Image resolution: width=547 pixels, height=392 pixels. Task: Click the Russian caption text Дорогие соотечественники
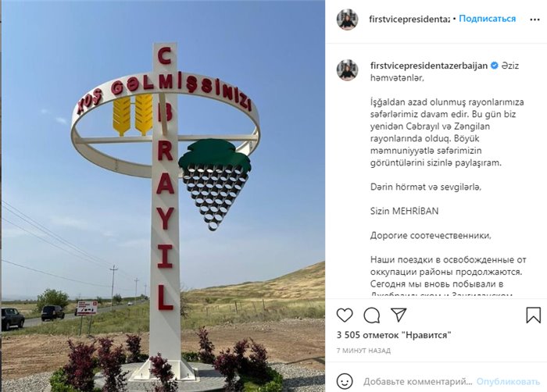pyautogui.click(x=431, y=235)
